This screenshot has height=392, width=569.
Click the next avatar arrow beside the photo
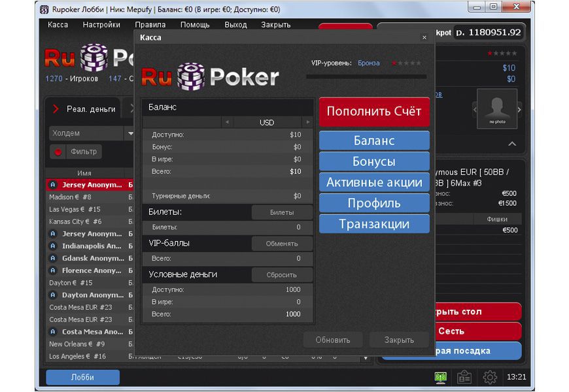click(519, 109)
